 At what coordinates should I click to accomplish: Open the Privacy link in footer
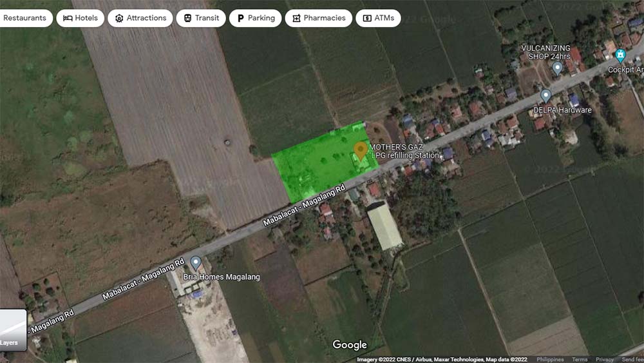(x=605, y=359)
